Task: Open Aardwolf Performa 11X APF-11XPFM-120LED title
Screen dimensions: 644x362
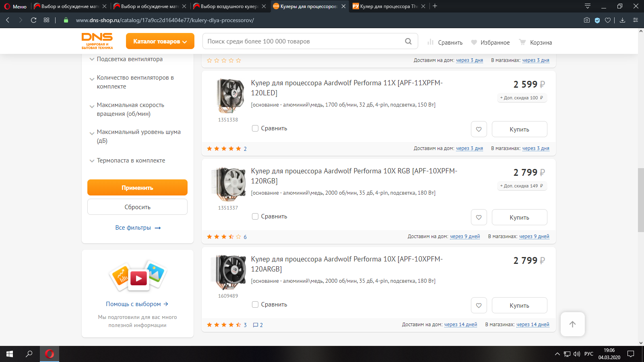Action: click(x=347, y=88)
